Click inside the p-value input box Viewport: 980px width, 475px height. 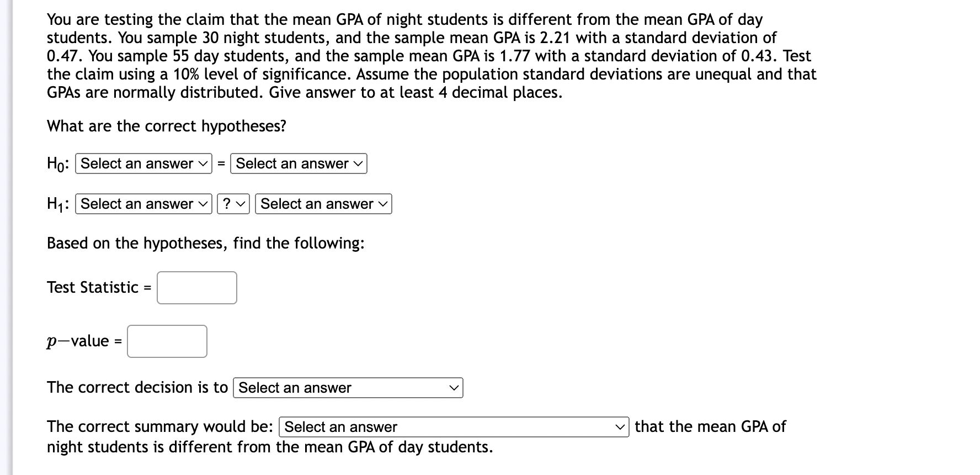tap(167, 341)
